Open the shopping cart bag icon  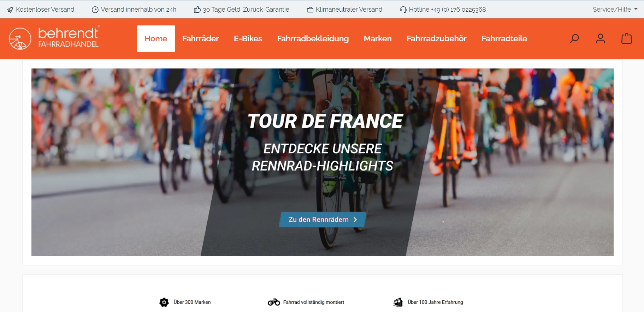click(626, 38)
